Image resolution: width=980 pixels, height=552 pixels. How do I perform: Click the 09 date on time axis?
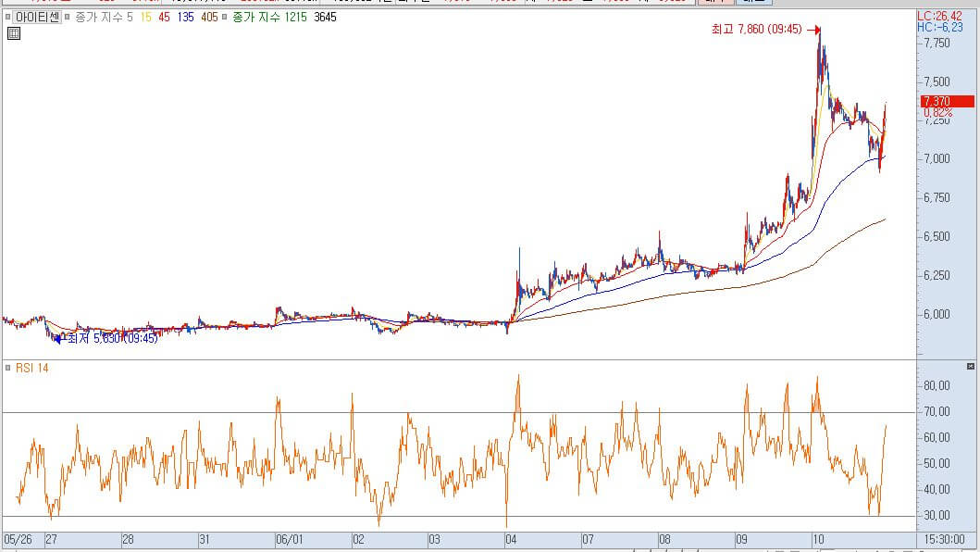(x=741, y=539)
